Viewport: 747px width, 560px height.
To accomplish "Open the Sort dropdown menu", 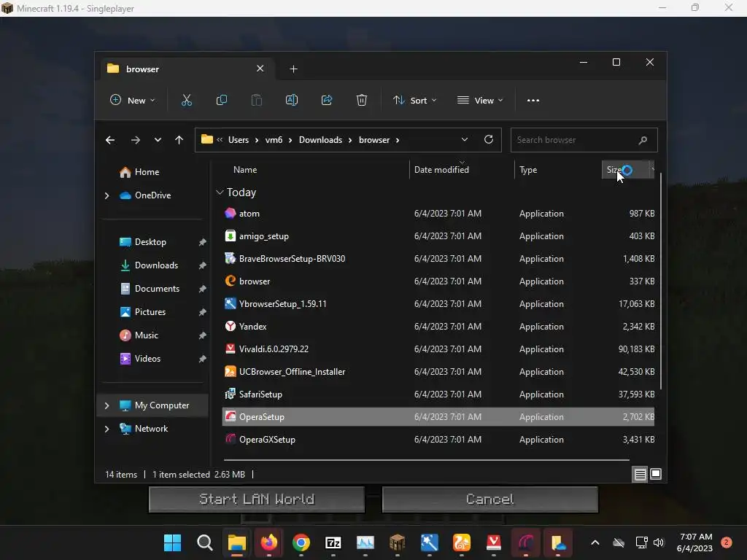I will [414, 101].
